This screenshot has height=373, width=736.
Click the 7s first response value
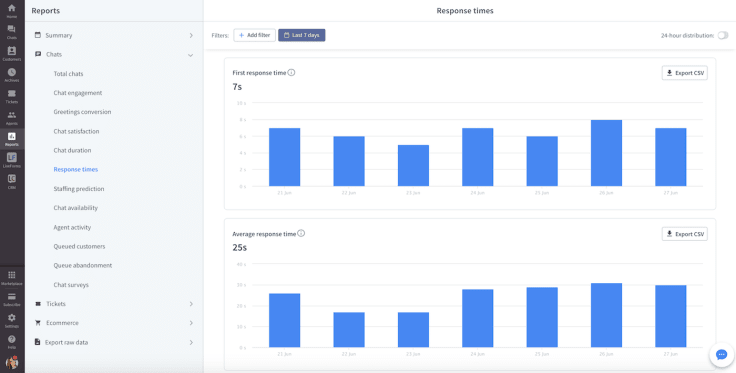pyautogui.click(x=237, y=87)
